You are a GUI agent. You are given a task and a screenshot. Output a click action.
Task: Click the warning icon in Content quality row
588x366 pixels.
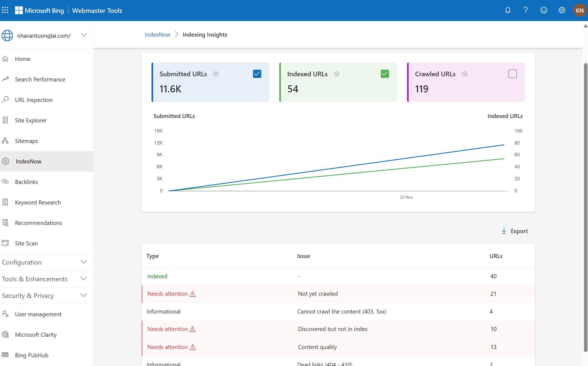coord(192,347)
